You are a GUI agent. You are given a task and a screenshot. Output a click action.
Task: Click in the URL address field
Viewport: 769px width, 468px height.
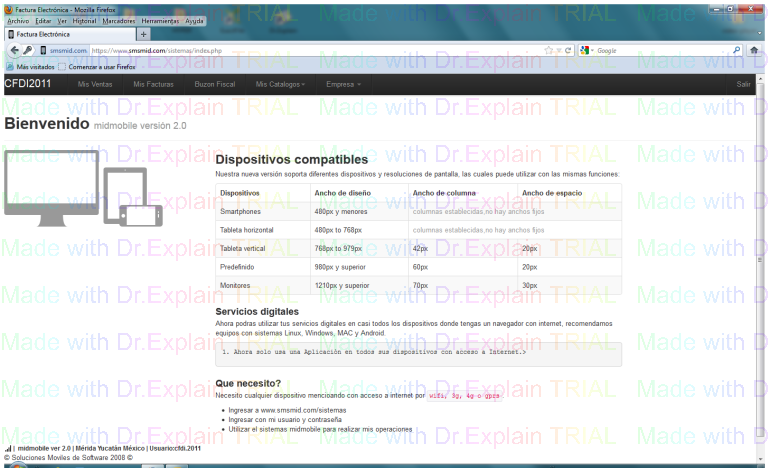[314, 51]
